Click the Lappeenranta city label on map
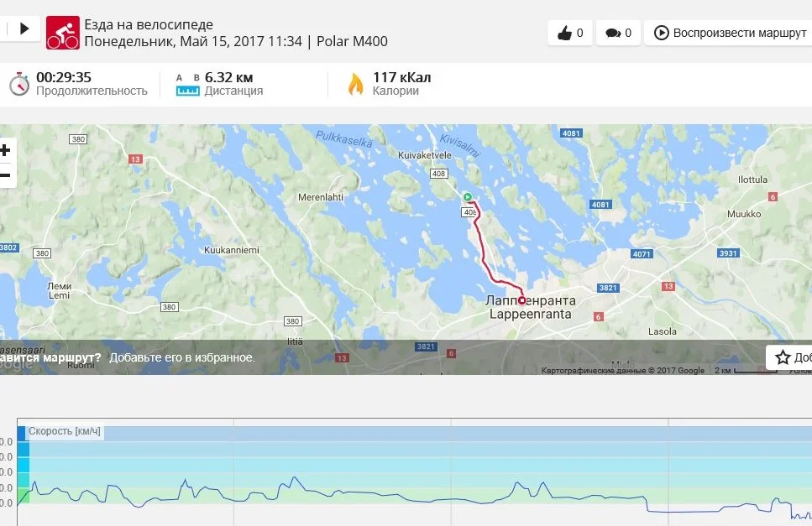The height and width of the screenshot is (526, 812). (x=531, y=314)
